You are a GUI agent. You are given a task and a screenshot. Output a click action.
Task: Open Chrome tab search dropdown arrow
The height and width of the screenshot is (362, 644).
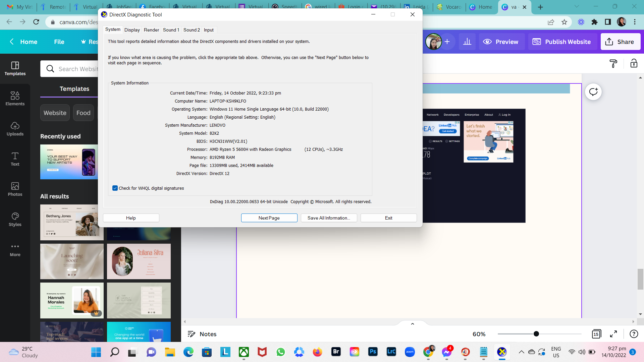[x=577, y=6]
